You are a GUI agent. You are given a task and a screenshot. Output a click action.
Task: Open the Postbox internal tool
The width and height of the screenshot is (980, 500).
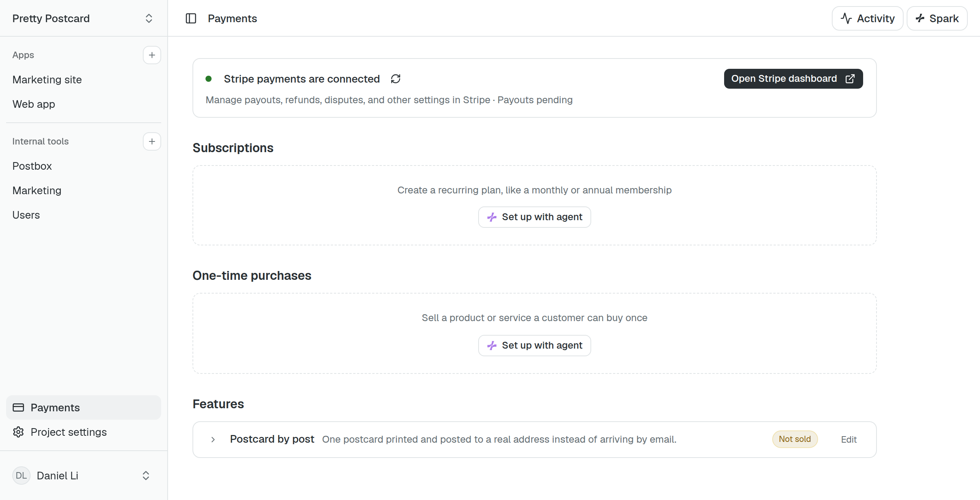pos(83,166)
